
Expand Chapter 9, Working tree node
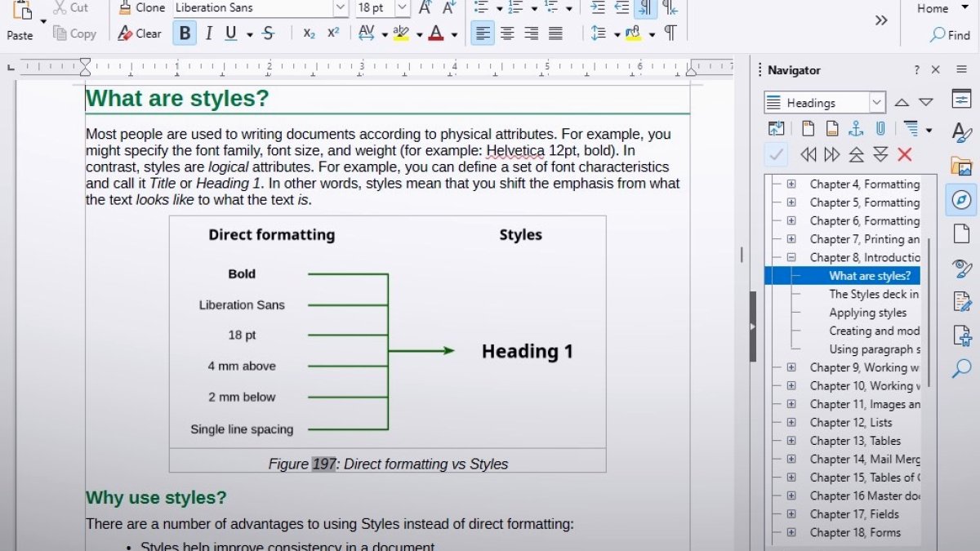(791, 367)
